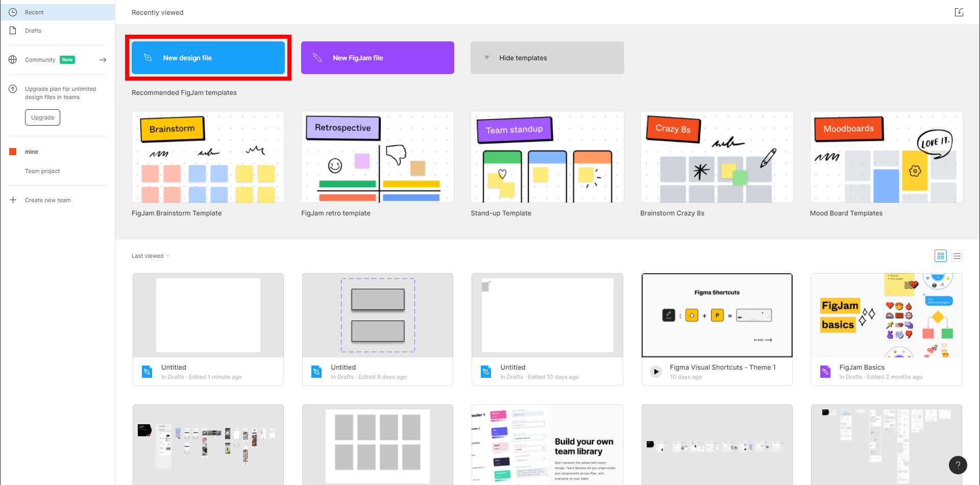
Task: Click FigJam Brainstorm Template label
Action: coord(177,213)
